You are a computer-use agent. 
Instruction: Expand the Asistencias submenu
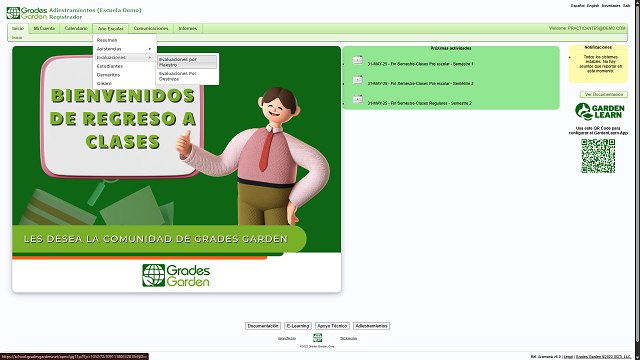pos(124,49)
